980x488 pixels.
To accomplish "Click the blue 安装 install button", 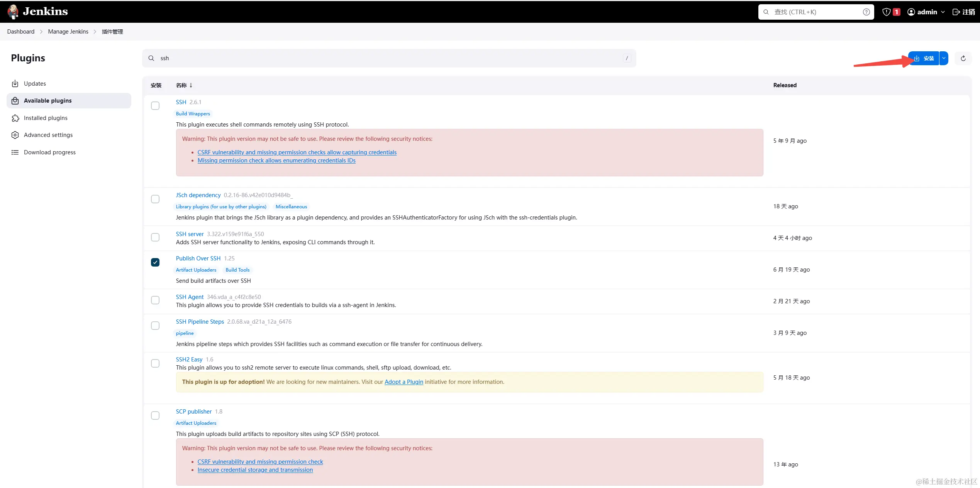I will tap(924, 58).
